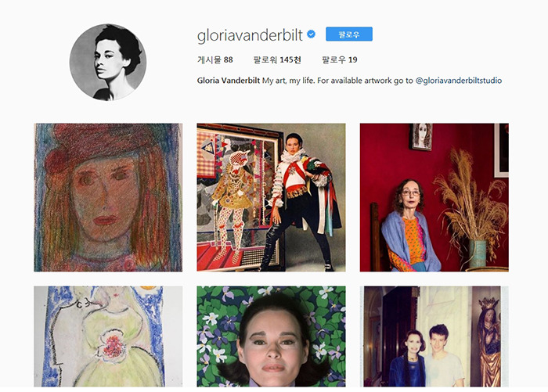Open the crayon portrait with red hat
Viewport: 548px width, 392px height.
(108, 197)
